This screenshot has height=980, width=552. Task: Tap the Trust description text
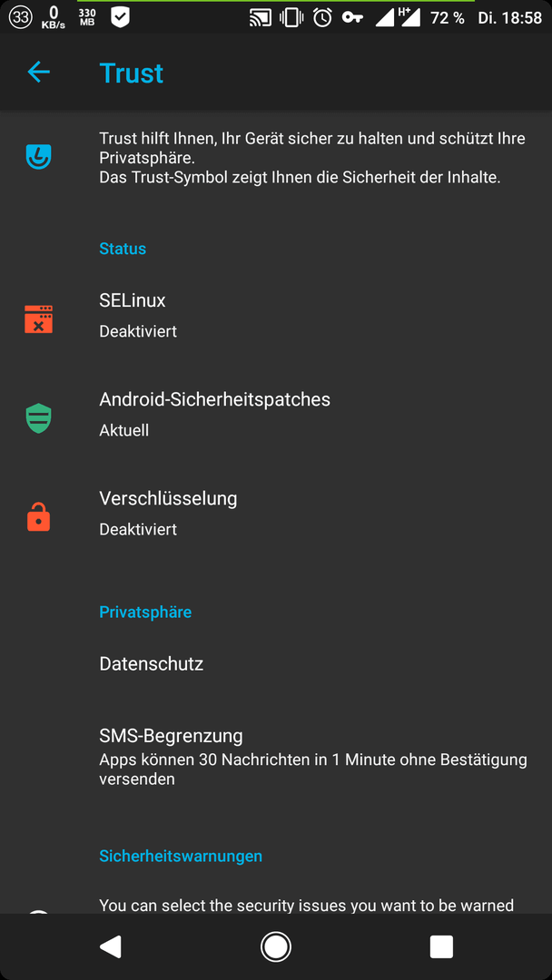coord(312,158)
